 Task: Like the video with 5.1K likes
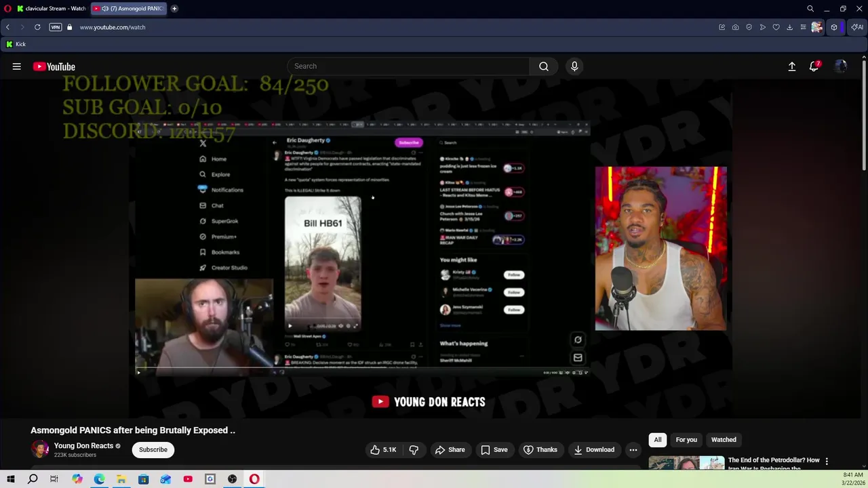(x=383, y=450)
